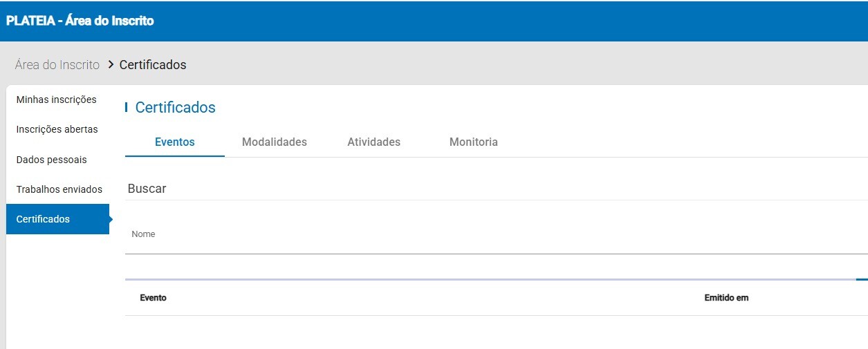Navigate to Dados pessoais in sidebar
This screenshot has width=868, height=349.
tap(51, 160)
